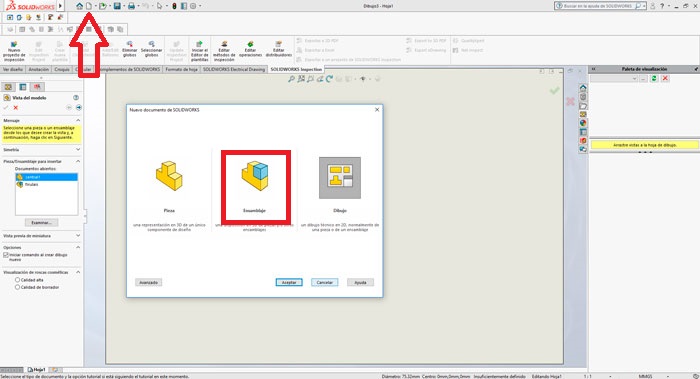Screen dimensions: 700x379
Task: Open the Appearances color ball tab in task pane
Action: (583, 123)
